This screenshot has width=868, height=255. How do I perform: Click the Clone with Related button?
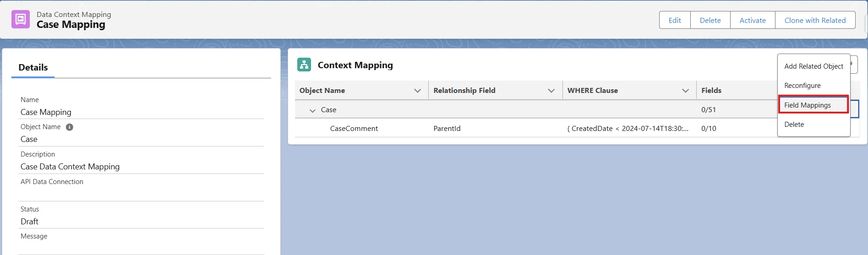pos(815,20)
